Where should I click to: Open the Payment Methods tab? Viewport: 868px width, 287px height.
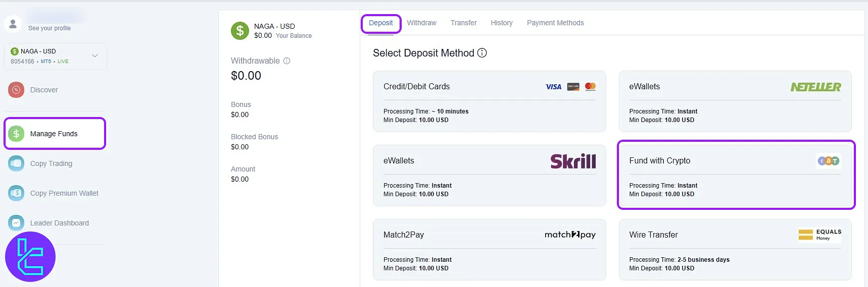point(555,23)
